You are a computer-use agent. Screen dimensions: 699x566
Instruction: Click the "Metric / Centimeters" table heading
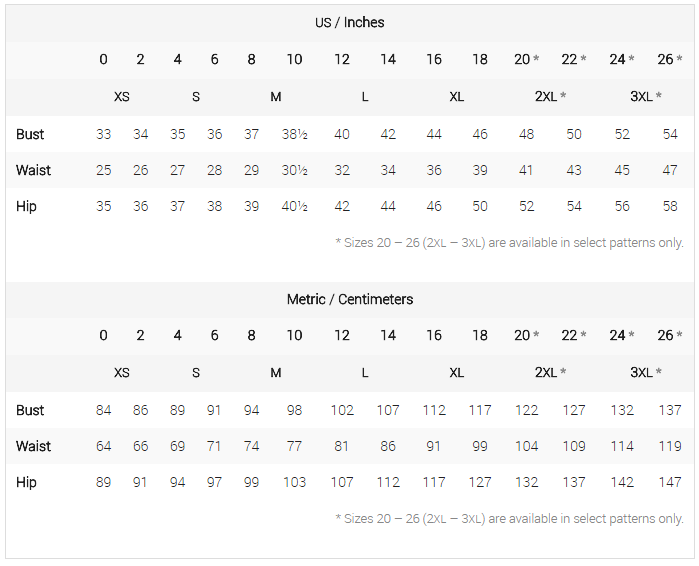click(349, 299)
